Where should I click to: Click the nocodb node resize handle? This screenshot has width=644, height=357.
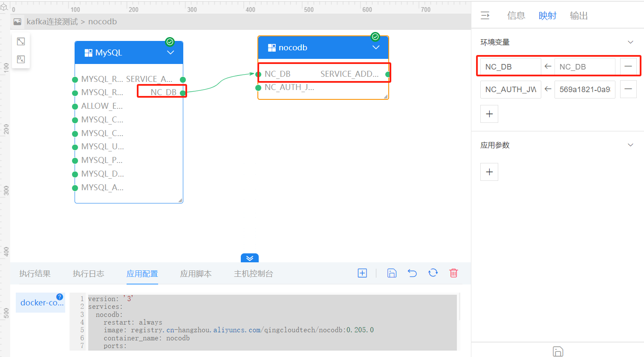click(386, 97)
